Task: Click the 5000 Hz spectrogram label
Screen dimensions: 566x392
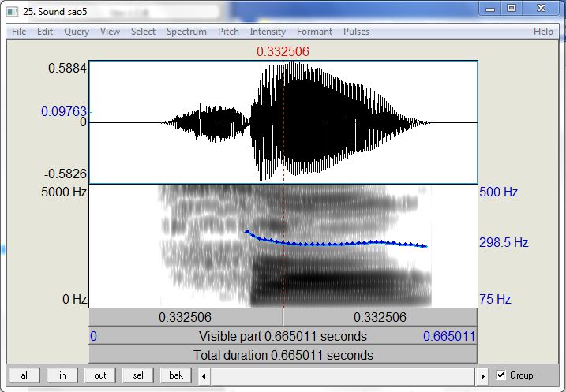Action: 64,192
